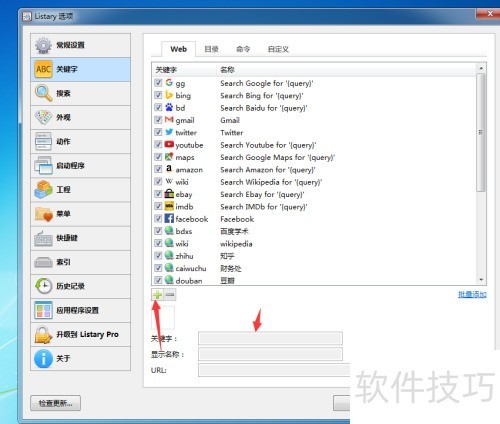Open 升级到 Listary Pro lock item
The width and height of the screenshot is (500, 424).
(x=80, y=334)
